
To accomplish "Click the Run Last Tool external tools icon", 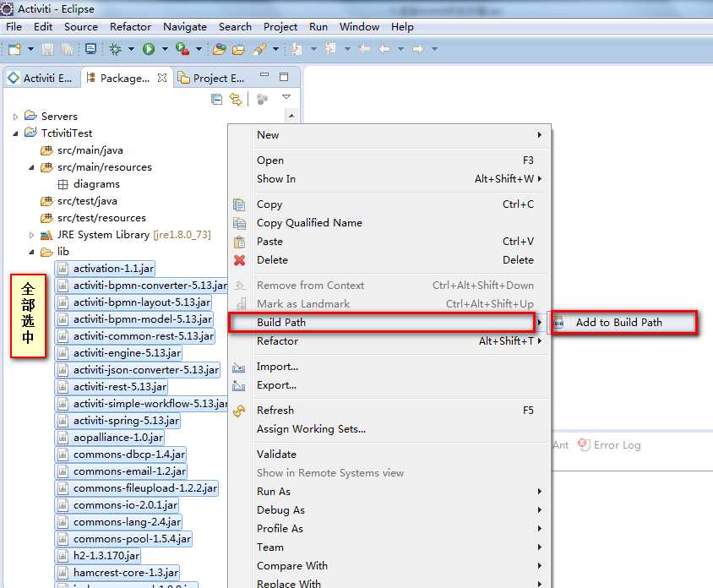I will coord(182,49).
